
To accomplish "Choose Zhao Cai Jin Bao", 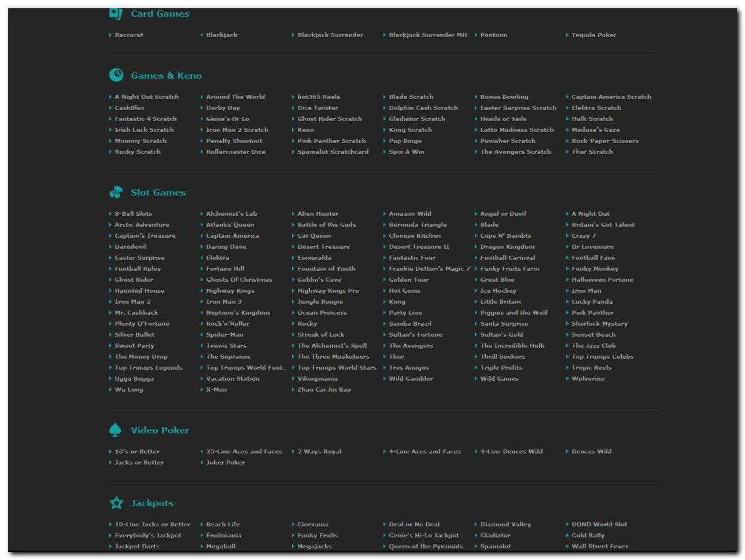I will click(x=324, y=390).
